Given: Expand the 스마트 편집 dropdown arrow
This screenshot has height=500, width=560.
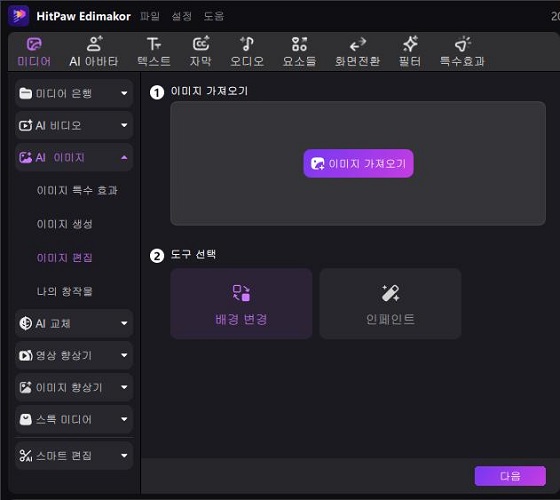Looking at the screenshot, I should 124,456.
